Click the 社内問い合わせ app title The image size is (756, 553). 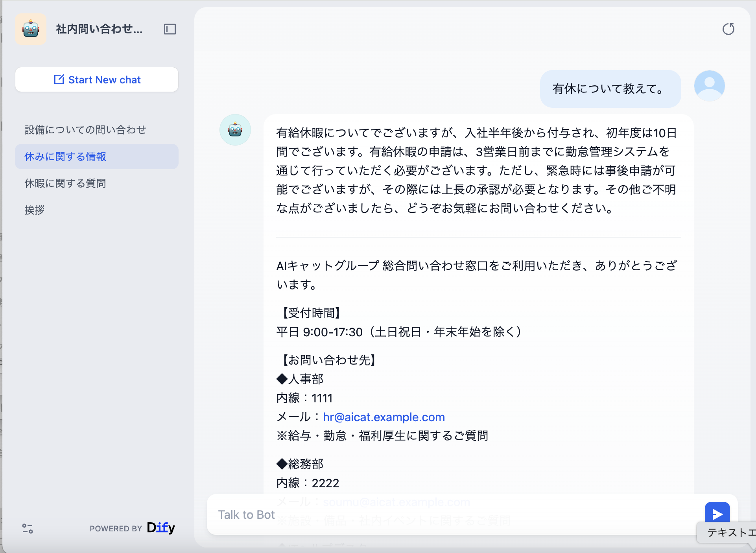(99, 29)
